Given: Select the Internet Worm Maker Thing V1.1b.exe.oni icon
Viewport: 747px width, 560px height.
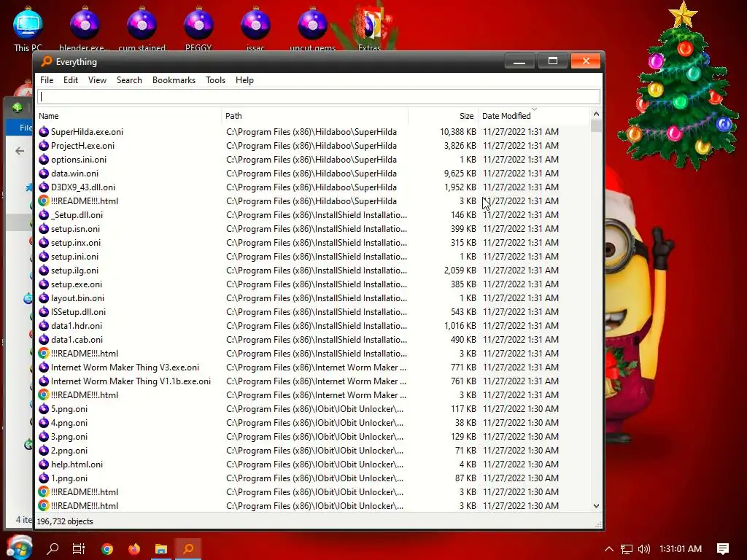Looking at the screenshot, I should (x=44, y=381).
